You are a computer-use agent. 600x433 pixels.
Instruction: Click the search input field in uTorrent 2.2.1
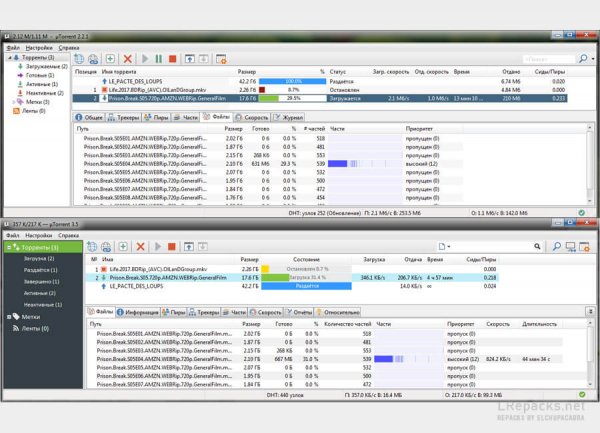click(x=549, y=59)
